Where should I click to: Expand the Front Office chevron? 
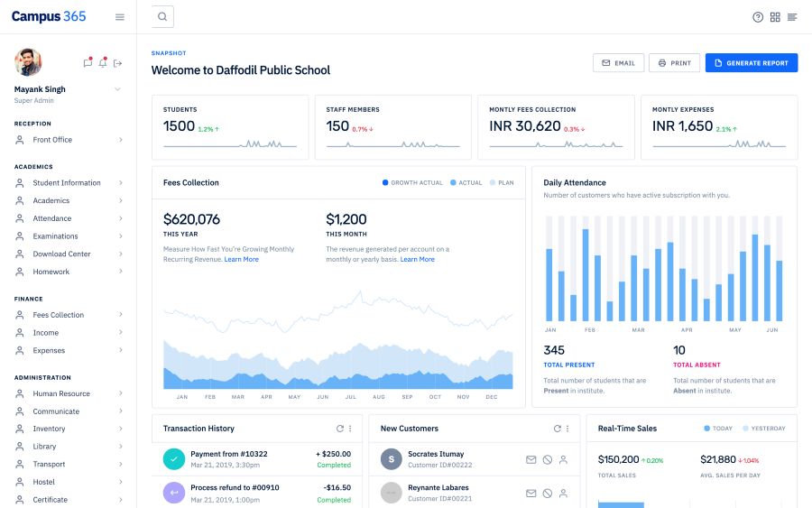pos(121,140)
